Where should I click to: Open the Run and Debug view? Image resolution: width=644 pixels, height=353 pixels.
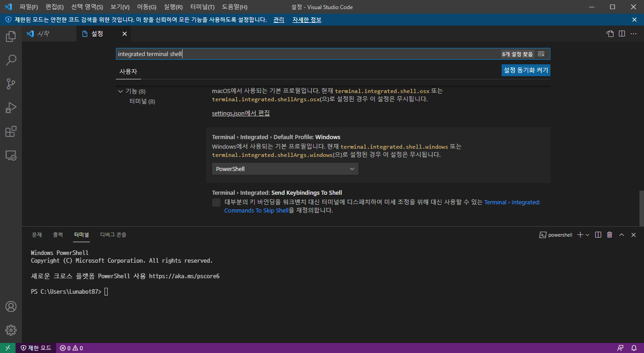[11, 108]
